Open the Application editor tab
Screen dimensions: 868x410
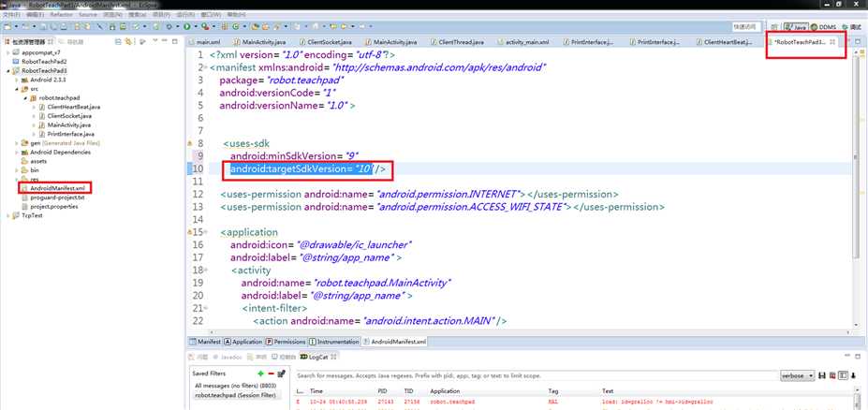tap(243, 342)
